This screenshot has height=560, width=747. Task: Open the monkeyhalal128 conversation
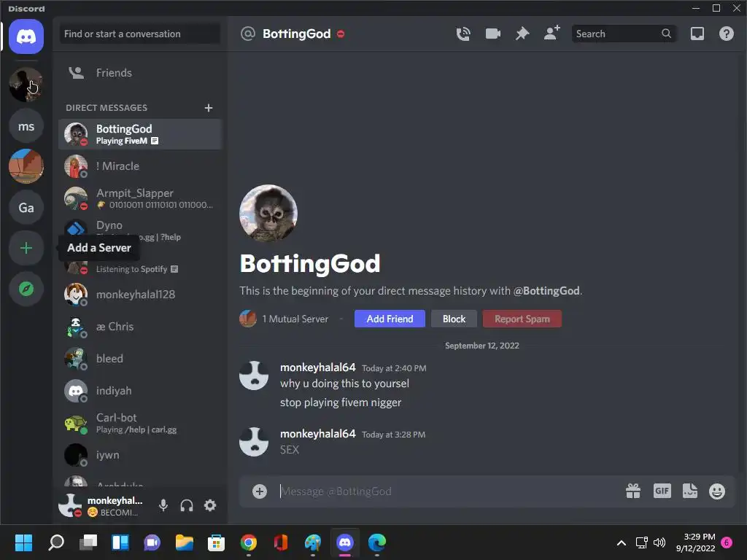(x=140, y=295)
